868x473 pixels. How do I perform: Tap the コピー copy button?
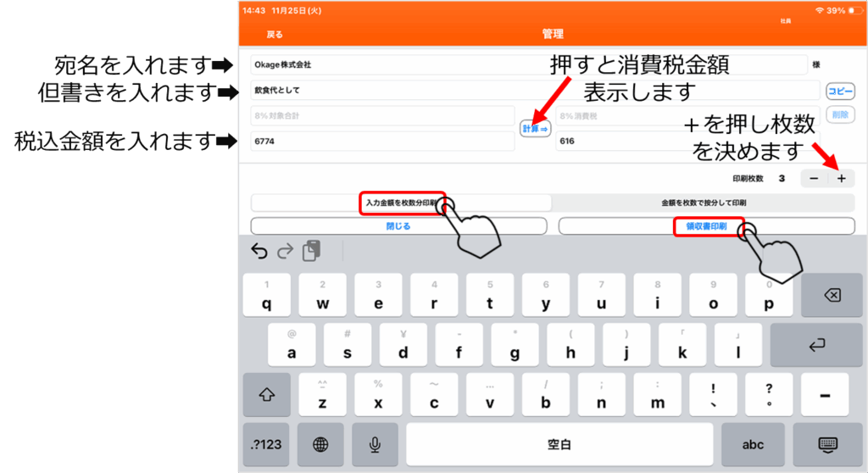[840, 92]
